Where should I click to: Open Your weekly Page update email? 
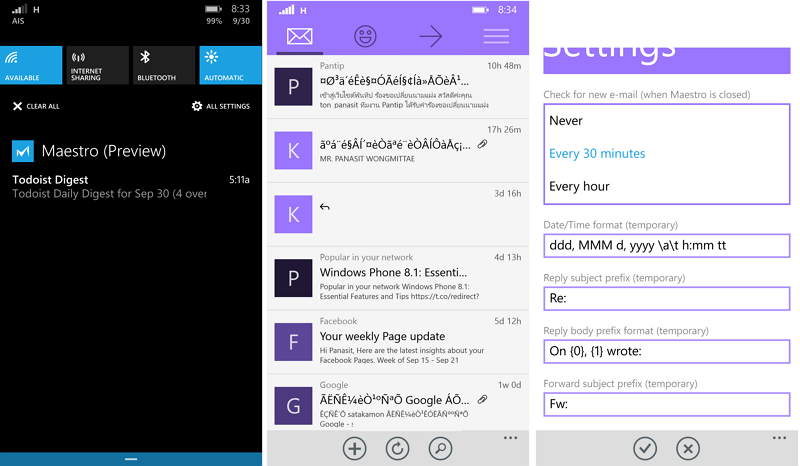pos(398,342)
